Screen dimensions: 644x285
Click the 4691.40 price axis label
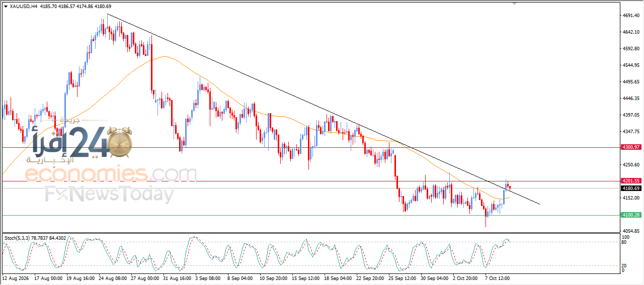pos(631,16)
